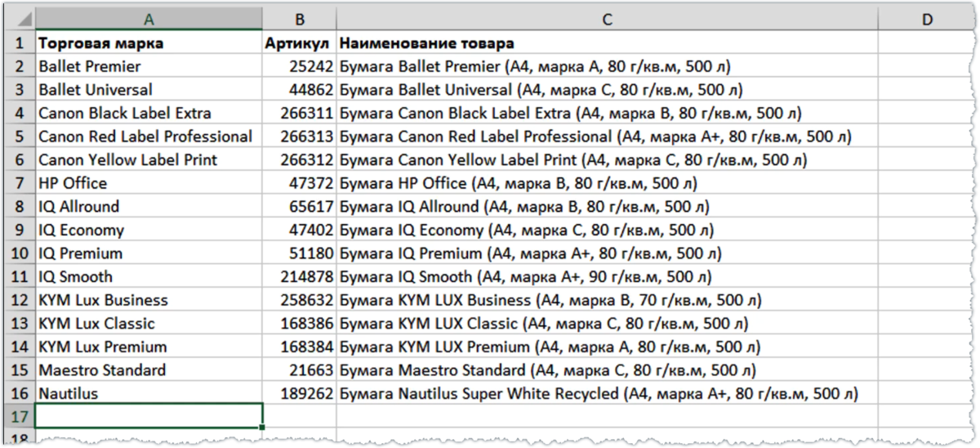Select cell 'KYM Lux Premium' in column A
Image resolution: width=980 pixels, height=448 pixels.
coord(149,347)
